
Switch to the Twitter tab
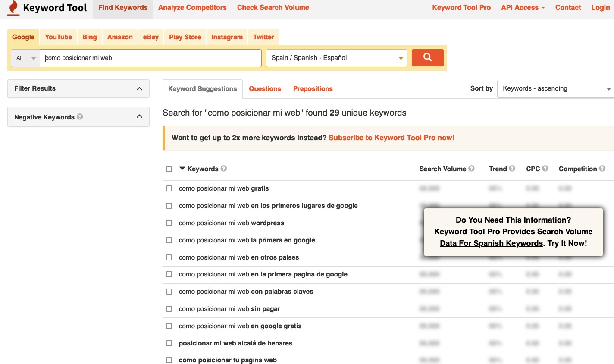pyautogui.click(x=263, y=37)
